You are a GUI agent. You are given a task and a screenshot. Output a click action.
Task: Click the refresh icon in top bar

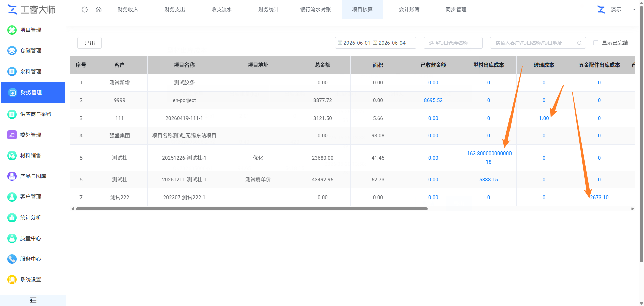pyautogui.click(x=85, y=9)
